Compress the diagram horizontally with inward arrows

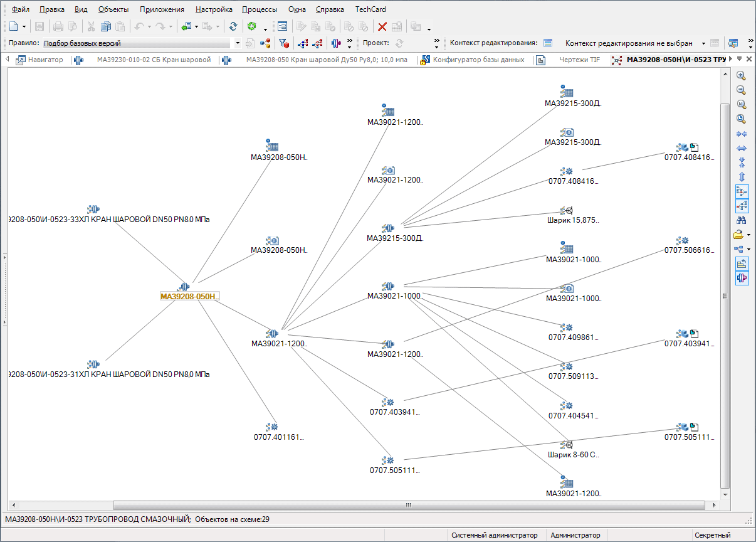pyautogui.click(x=741, y=134)
